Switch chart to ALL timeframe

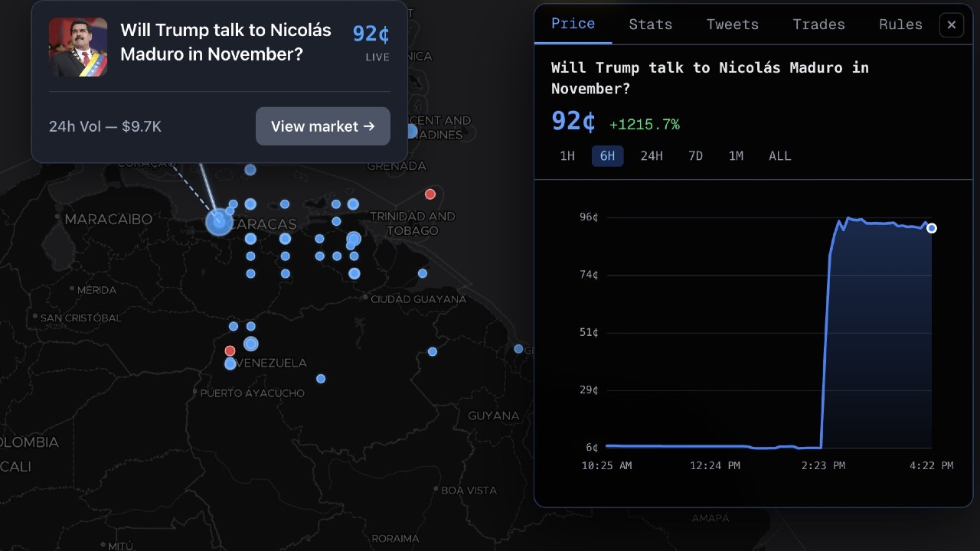779,155
